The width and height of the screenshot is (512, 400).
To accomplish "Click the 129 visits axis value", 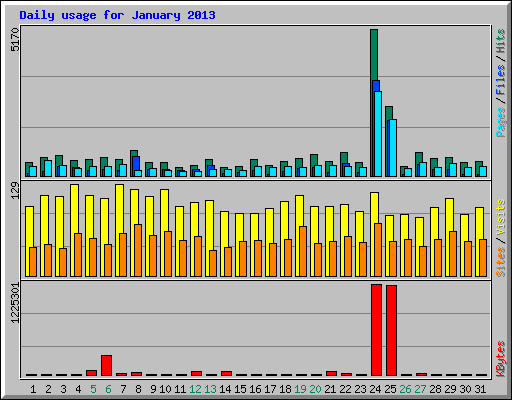I will tap(15, 190).
